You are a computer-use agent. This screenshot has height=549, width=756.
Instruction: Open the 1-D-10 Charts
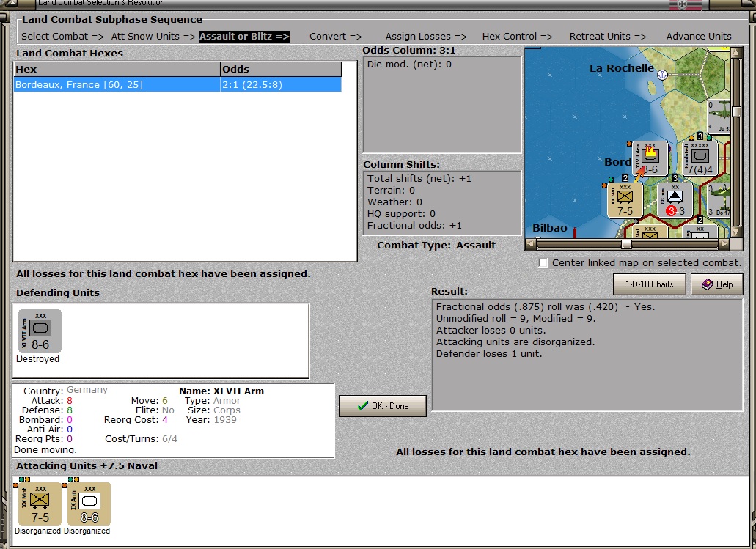coord(650,284)
